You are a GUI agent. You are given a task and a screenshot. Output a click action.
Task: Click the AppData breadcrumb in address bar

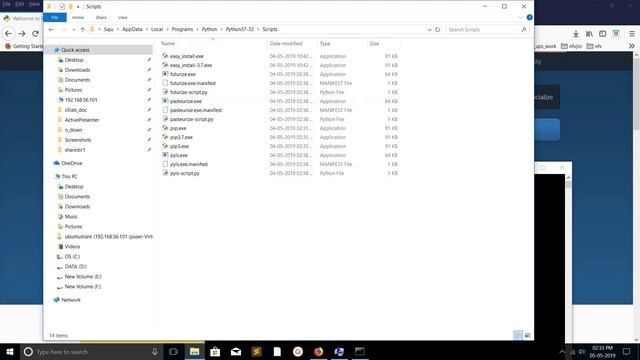coord(132,29)
